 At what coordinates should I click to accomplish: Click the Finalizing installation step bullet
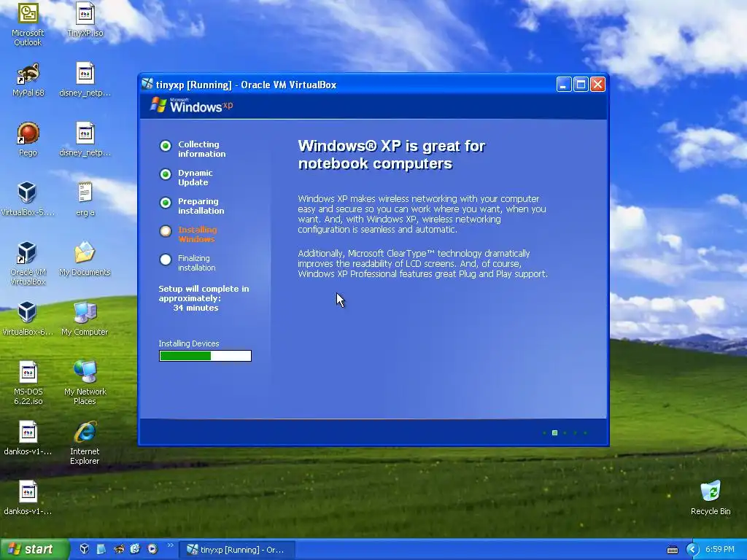pyautogui.click(x=166, y=260)
